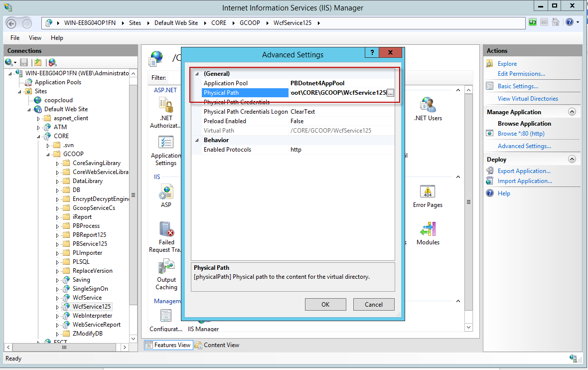Click the Physical Path value field
The width and height of the screenshot is (588, 370).
[337, 93]
